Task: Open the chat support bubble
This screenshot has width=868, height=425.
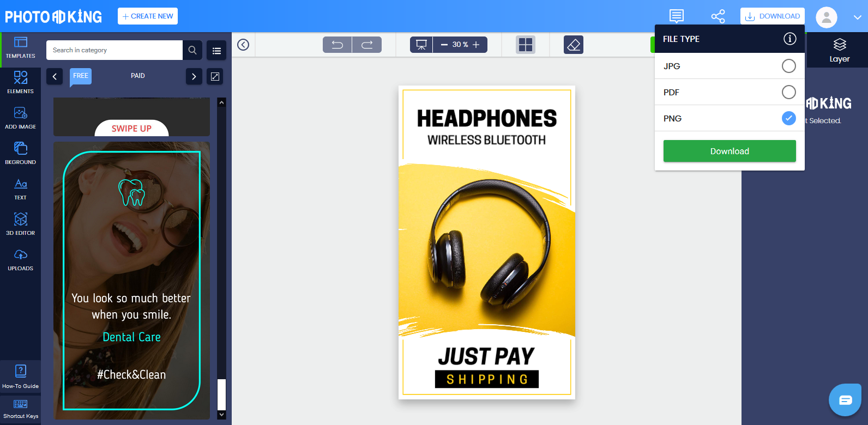Action: pyautogui.click(x=845, y=400)
